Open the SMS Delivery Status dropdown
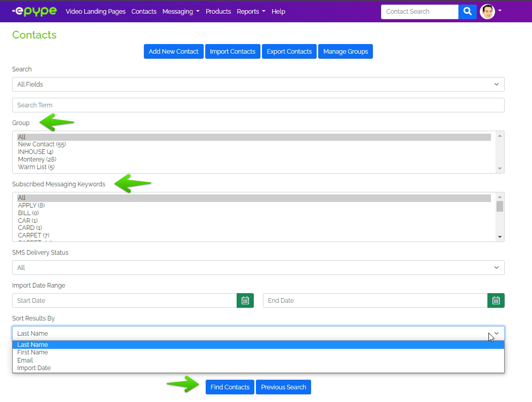Image resolution: width=532 pixels, height=402 pixels. point(258,268)
